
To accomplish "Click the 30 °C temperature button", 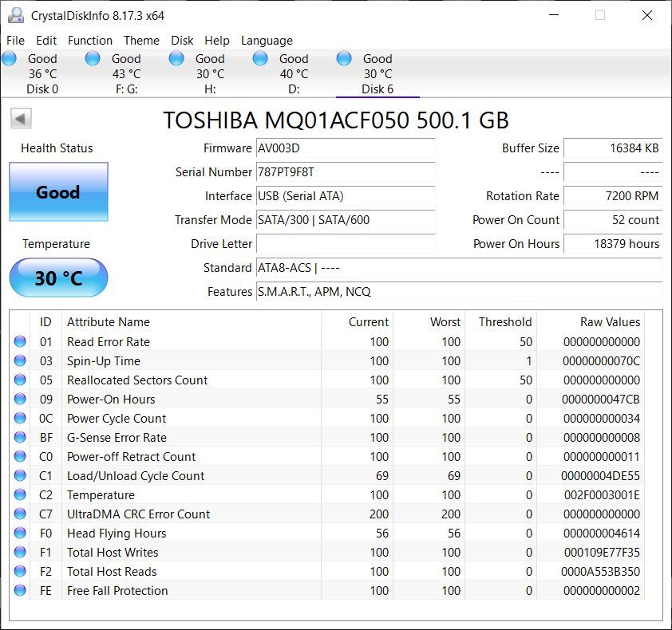I will tap(58, 278).
